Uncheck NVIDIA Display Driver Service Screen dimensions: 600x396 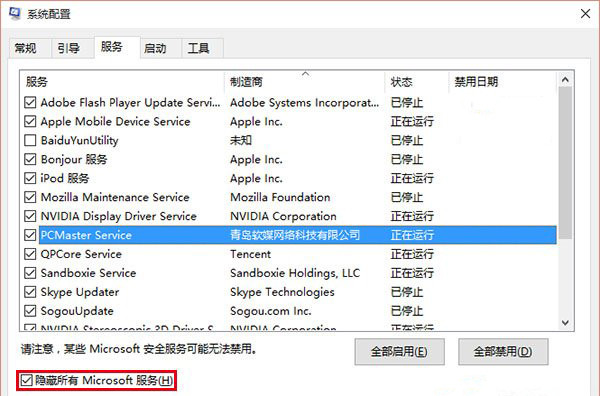point(30,216)
